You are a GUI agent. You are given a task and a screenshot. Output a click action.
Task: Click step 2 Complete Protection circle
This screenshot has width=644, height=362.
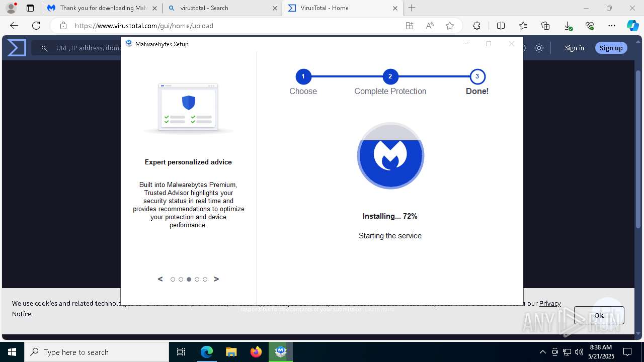click(390, 77)
